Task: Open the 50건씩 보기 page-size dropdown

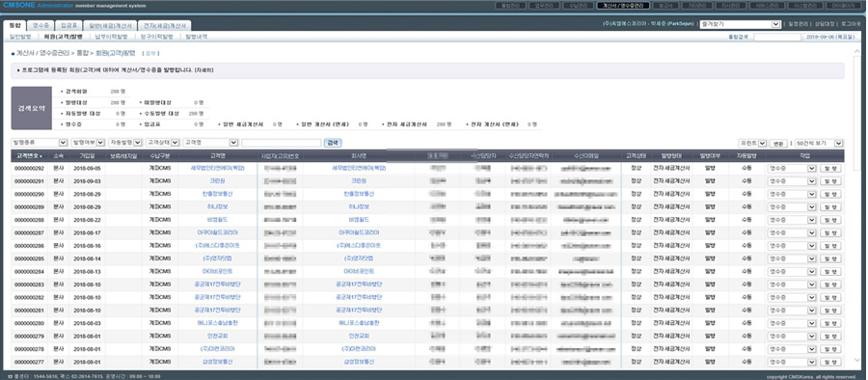Action: (x=819, y=143)
